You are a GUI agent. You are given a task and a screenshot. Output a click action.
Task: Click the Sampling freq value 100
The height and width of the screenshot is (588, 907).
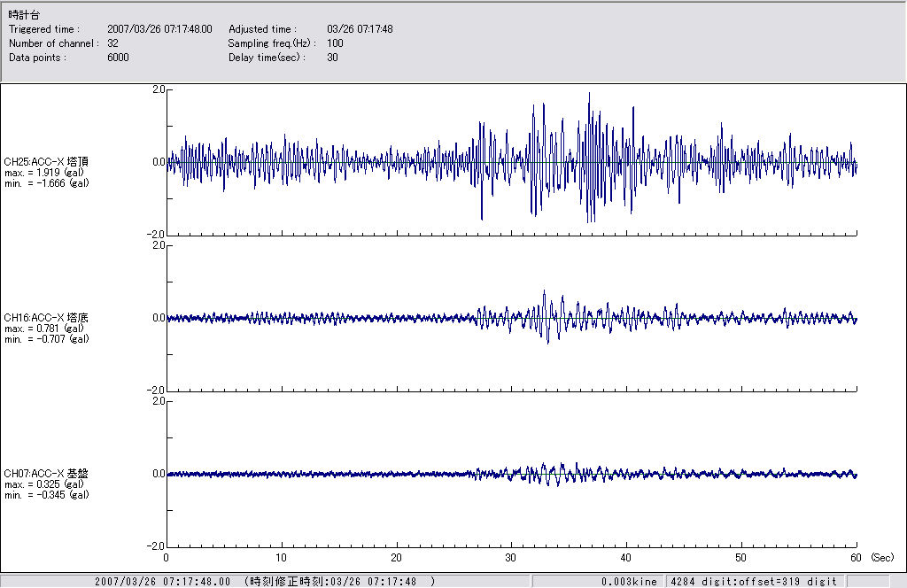coord(334,43)
